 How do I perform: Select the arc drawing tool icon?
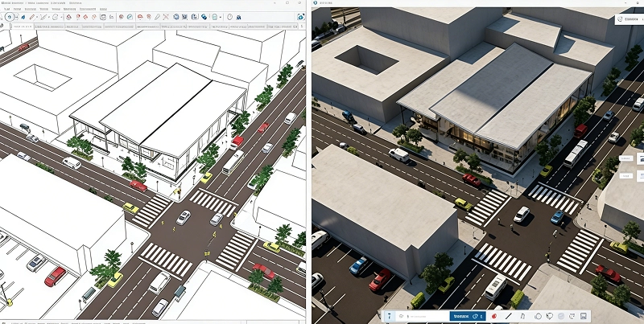tap(56, 17)
